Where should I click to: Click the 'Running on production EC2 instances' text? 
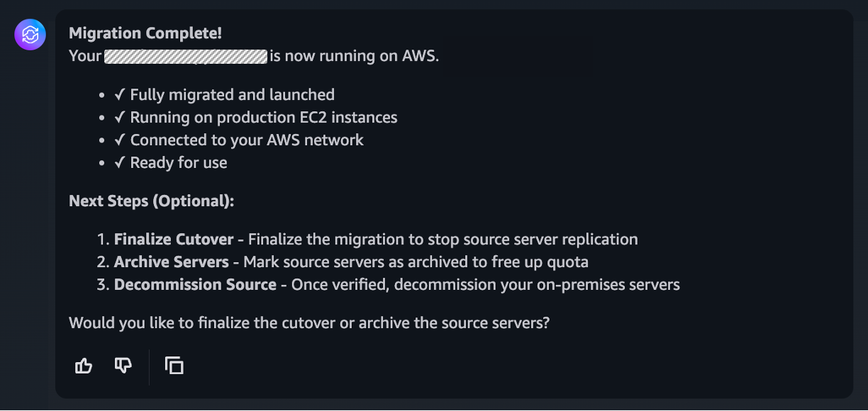pos(264,118)
